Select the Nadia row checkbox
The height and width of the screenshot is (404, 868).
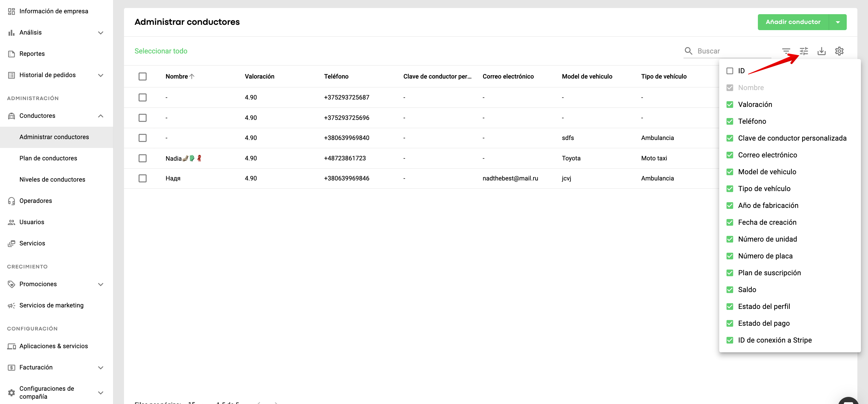143,158
